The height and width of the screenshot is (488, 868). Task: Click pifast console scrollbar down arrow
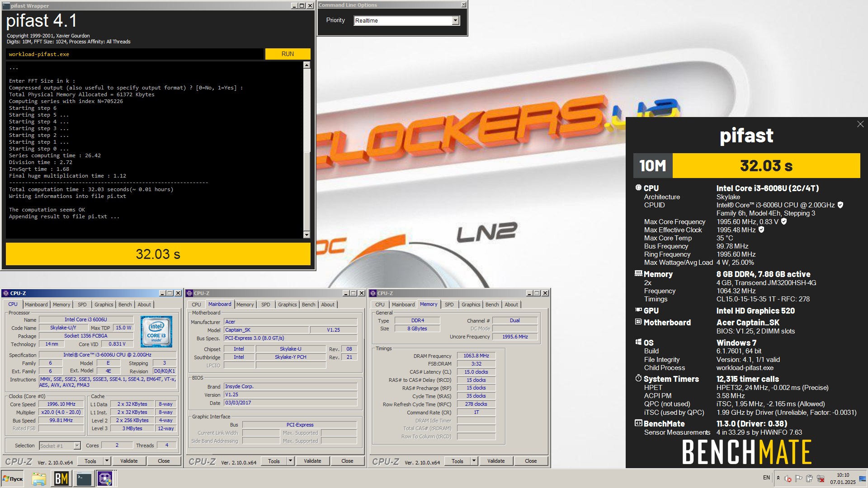click(x=307, y=235)
